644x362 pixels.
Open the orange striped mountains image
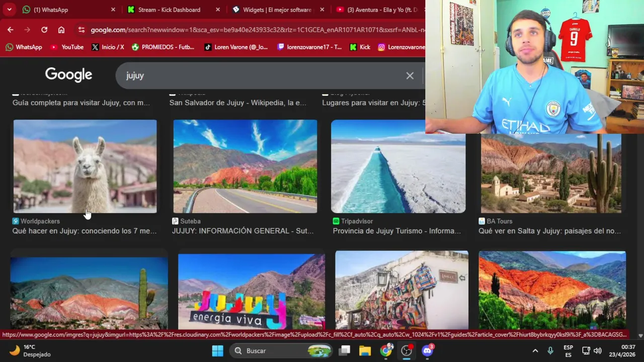[552, 290]
